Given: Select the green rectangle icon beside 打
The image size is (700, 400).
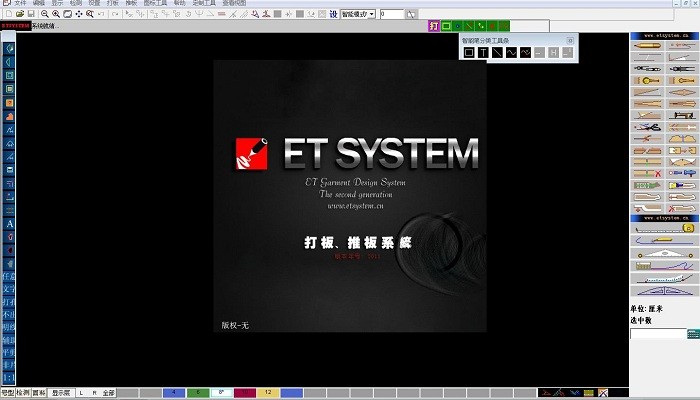Looking at the screenshot, I should tap(446, 26).
